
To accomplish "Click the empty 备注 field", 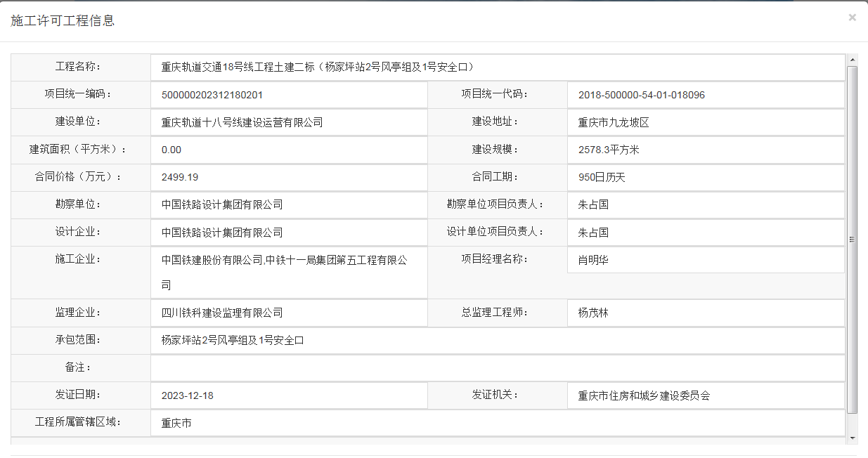I will point(498,368).
